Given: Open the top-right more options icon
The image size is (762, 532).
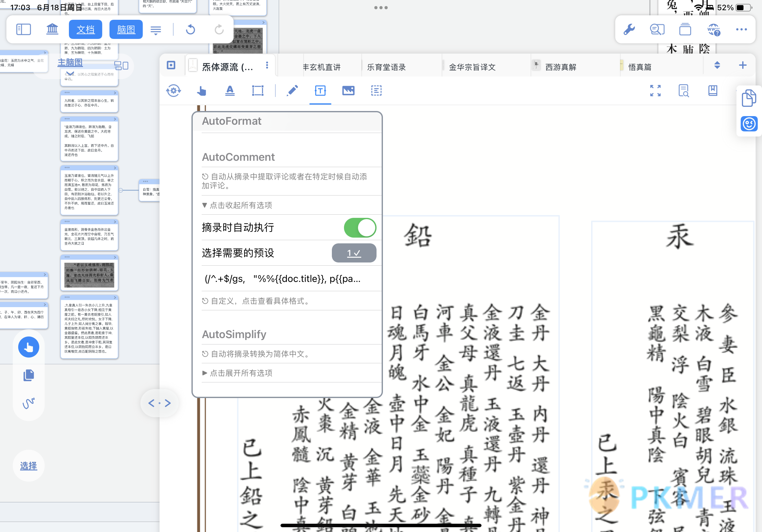Looking at the screenshot, I should click(x=742, y=30).
